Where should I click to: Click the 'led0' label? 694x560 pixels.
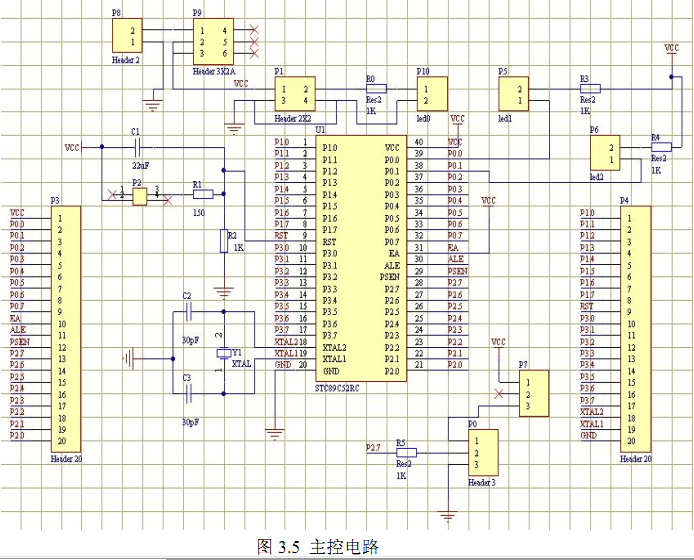(x=423, y=118)
